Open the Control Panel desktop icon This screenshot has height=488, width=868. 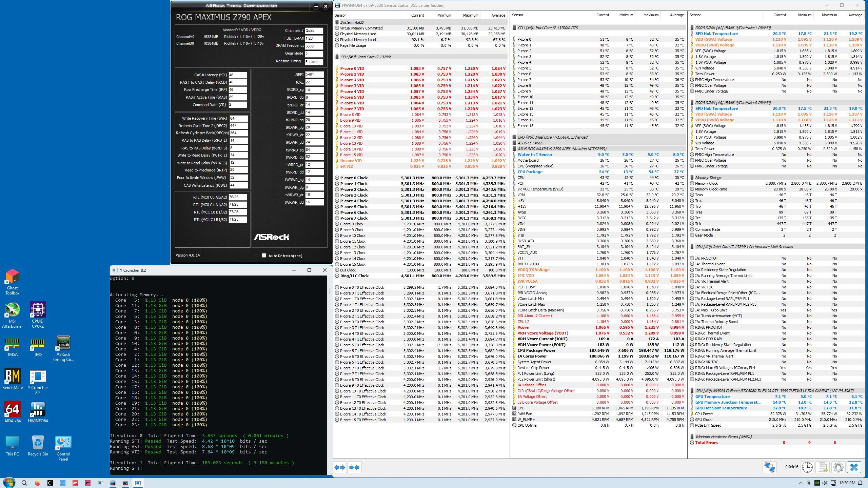[x=63, y=448]
